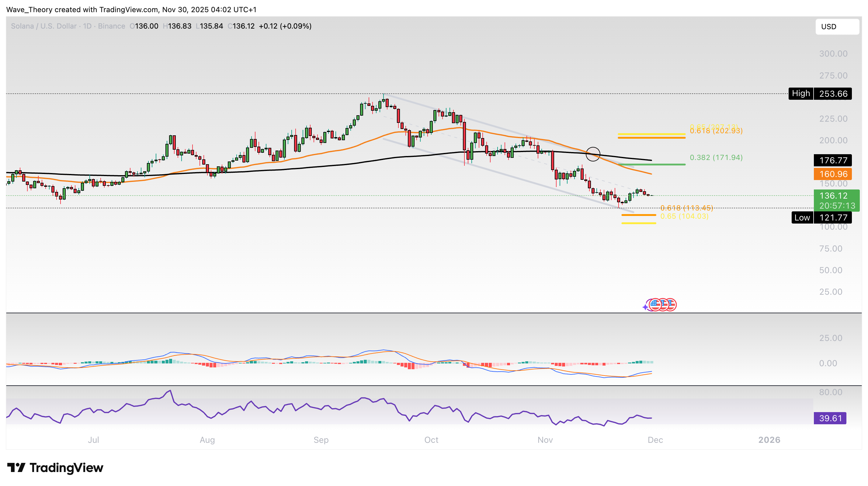
Task: Click the Binance exchange name in legend
Action: [x=111, y=26]
